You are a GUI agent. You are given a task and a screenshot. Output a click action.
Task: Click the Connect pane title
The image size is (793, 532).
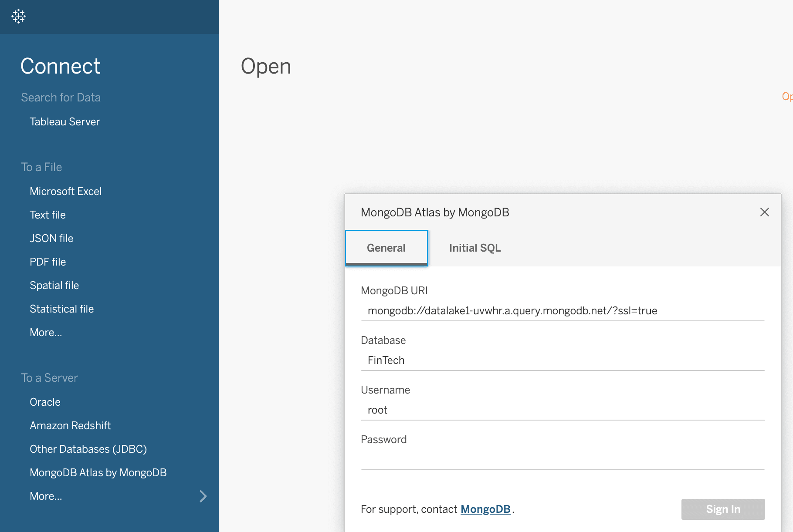(x=60, y=66)
